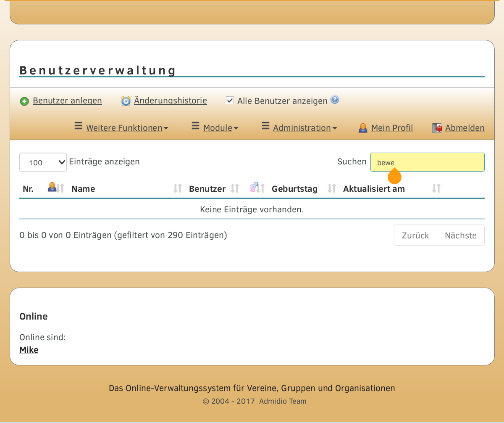This screenshot has width=504, height=423.
Task: Click the gender icon in table header
Action: (x=253, y=188)
